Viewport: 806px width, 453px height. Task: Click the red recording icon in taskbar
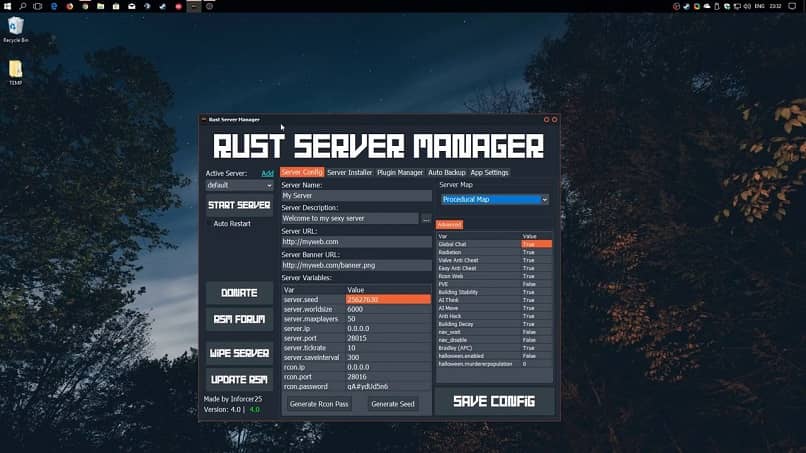[x=178, y=6]
